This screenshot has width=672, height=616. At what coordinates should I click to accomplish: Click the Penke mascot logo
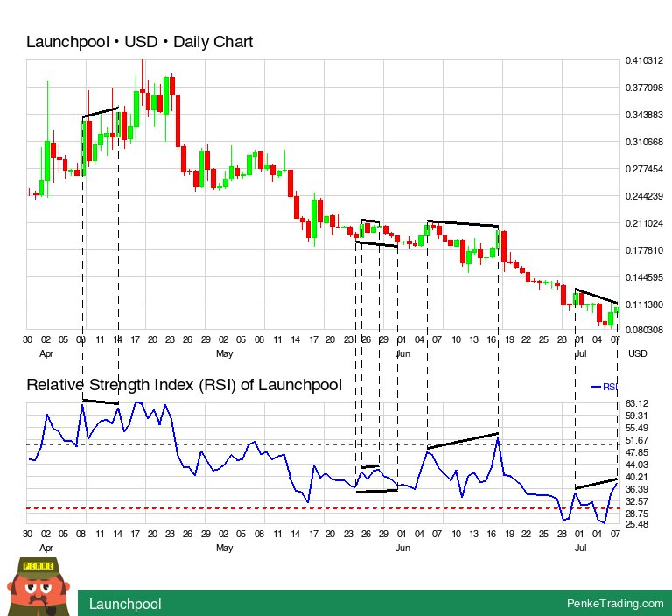click(38, 586)
